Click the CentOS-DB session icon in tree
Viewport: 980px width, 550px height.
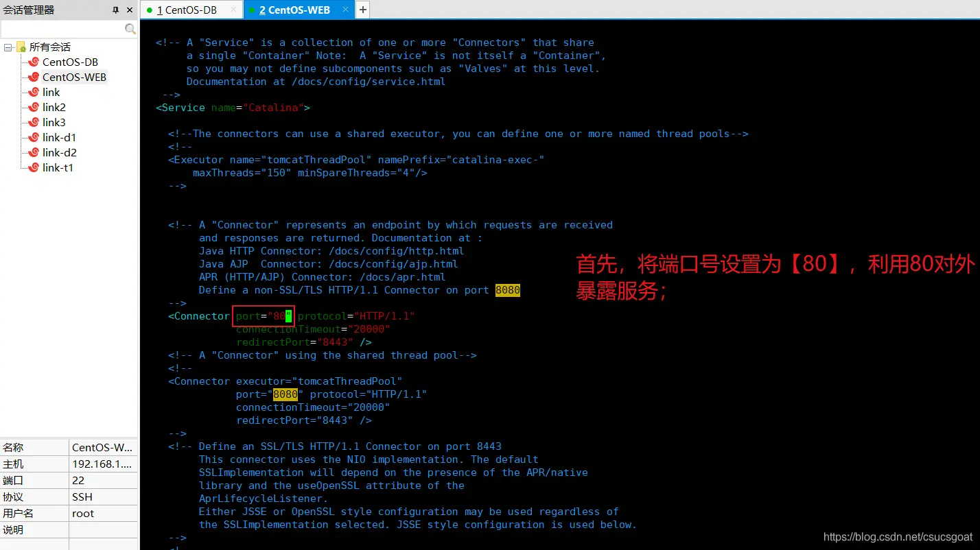coord(34,62)
